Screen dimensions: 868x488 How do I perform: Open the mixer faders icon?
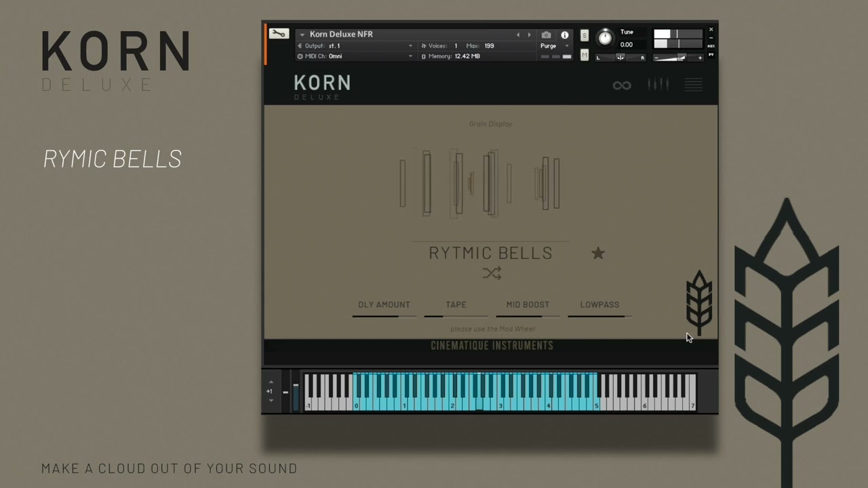658,85
